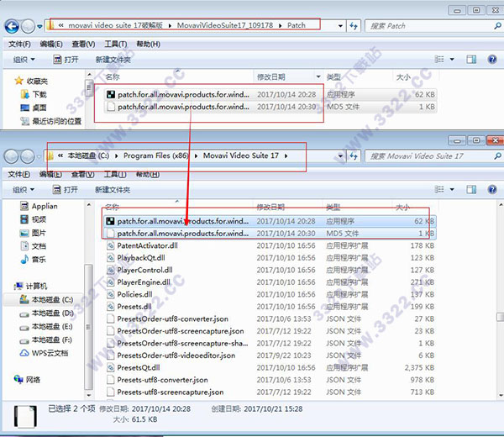Click Back button in Patch window
The image size is (504, 437).
point(13,26)
